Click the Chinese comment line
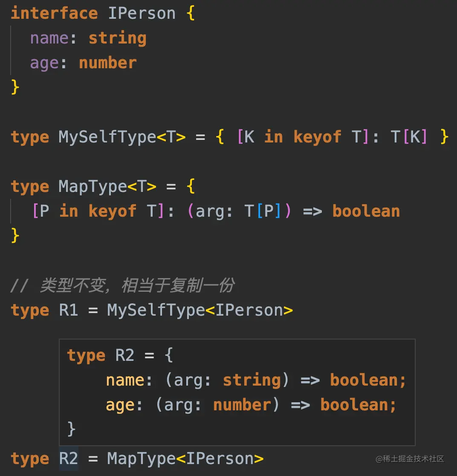 [x=122, y=285]
